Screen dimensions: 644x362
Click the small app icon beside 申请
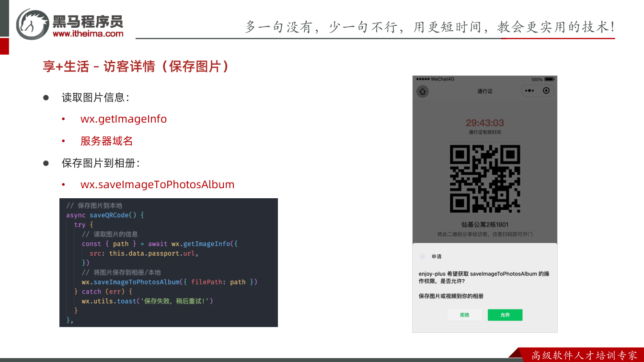422,257
